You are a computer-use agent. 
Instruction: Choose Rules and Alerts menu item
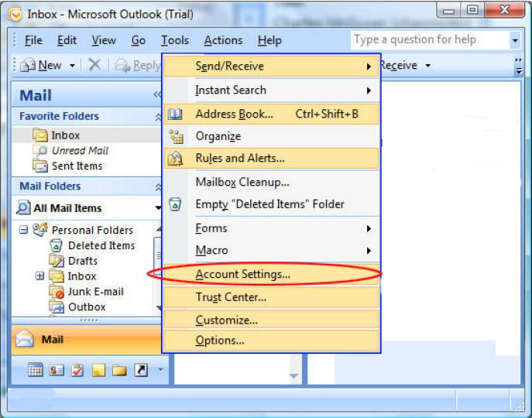pyautogui.click(x=271, y=159)
